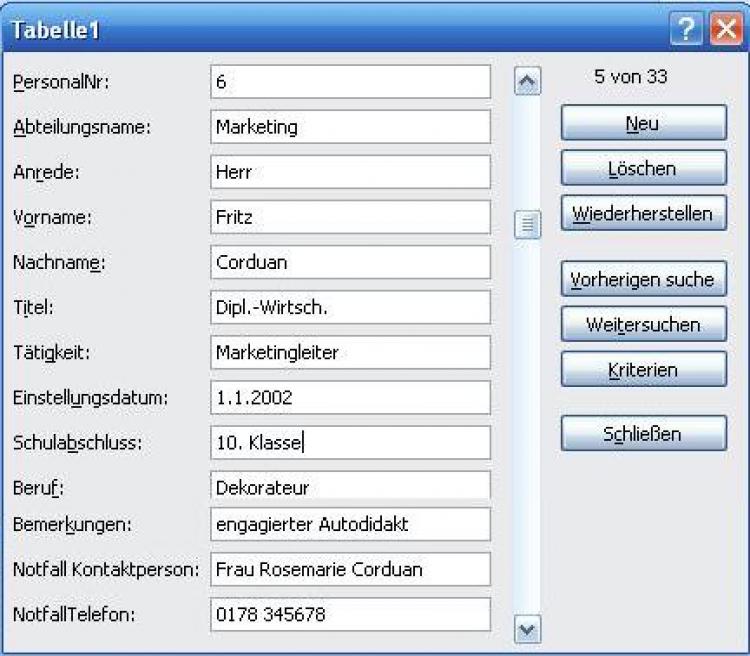
Task: Select the NotfallTelefon number field
Action: click(x=350, y=615)
